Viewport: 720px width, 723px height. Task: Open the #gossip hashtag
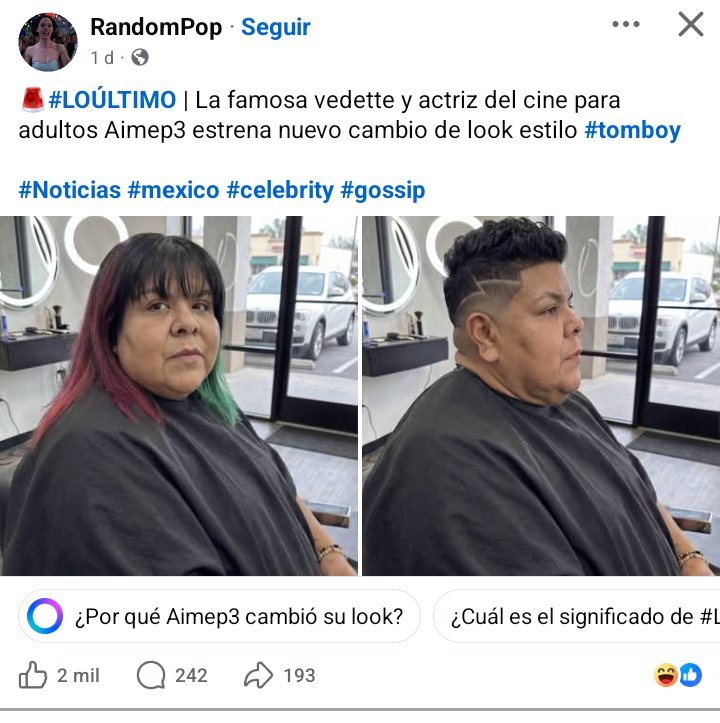click(382, 190)
